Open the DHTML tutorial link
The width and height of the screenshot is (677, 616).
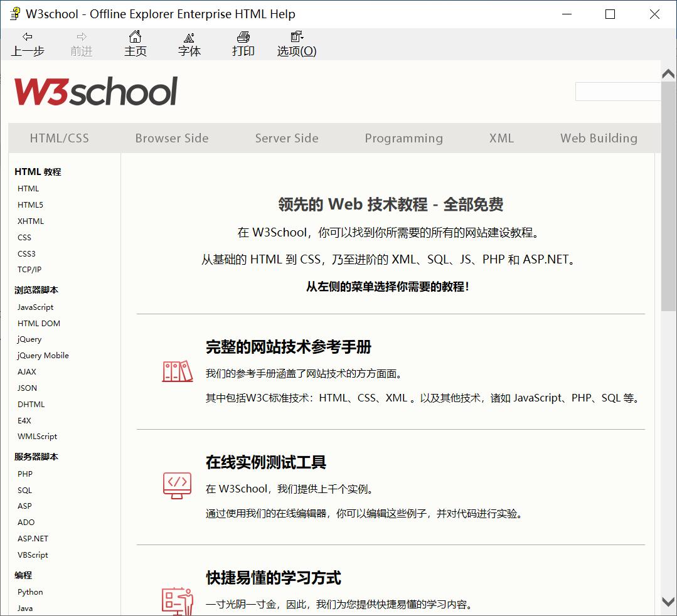click(31, 405)
